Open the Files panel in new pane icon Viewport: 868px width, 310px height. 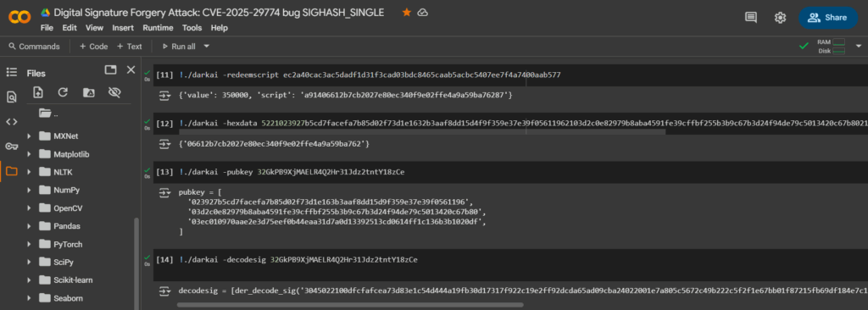[x=111, y=69]
